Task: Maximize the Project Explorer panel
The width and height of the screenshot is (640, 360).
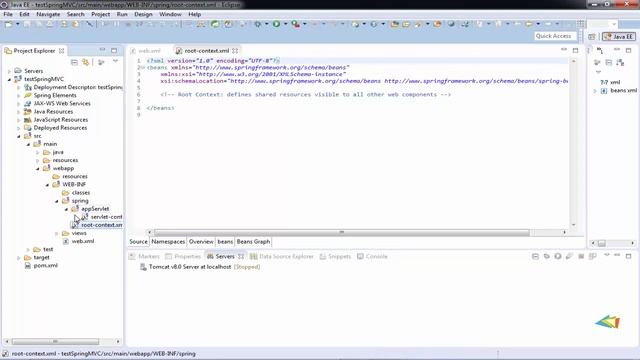Action: point(114,51)
